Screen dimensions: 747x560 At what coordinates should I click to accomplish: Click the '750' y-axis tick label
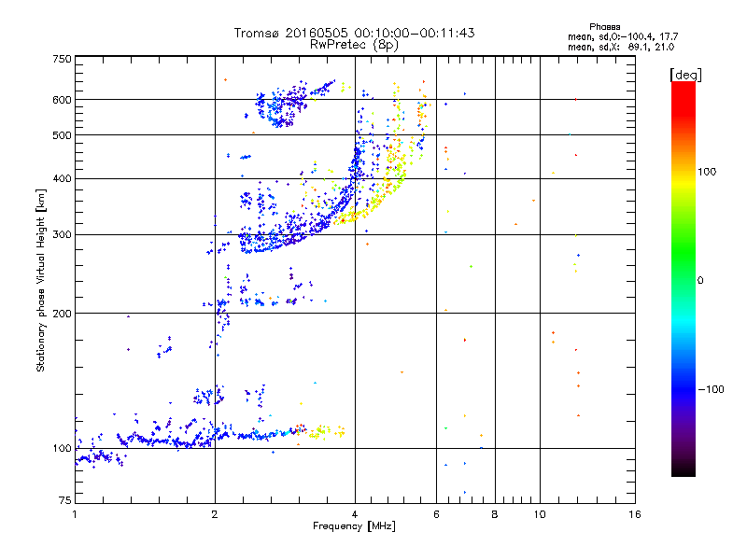[62, 59]
